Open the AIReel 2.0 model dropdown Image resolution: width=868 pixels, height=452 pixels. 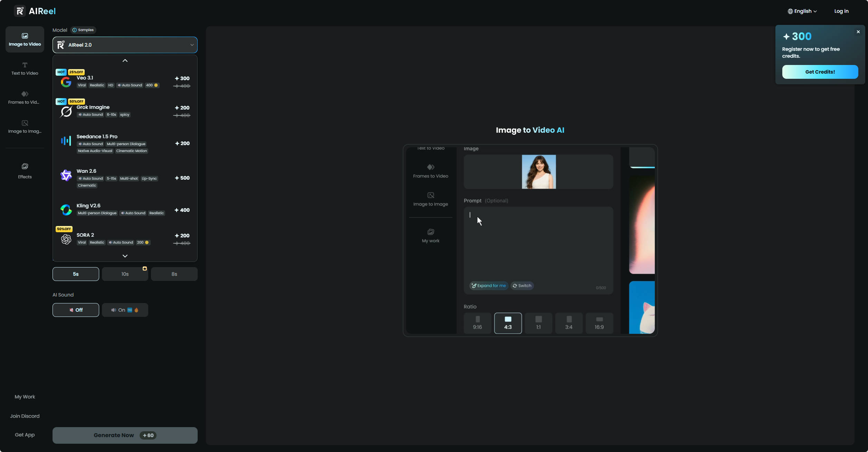coord(125,45)
